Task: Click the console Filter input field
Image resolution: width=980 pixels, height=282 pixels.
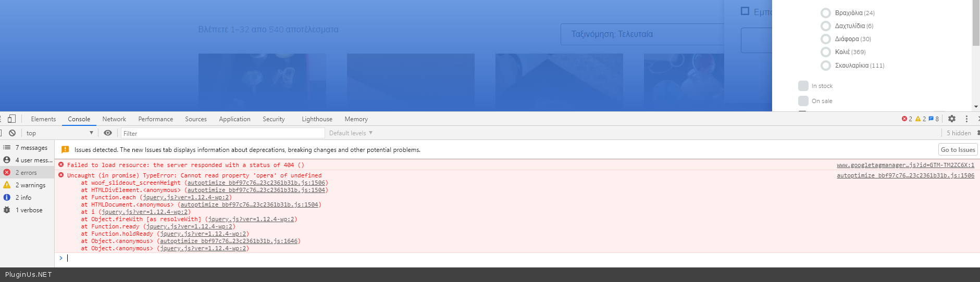Action: (223, 133)
